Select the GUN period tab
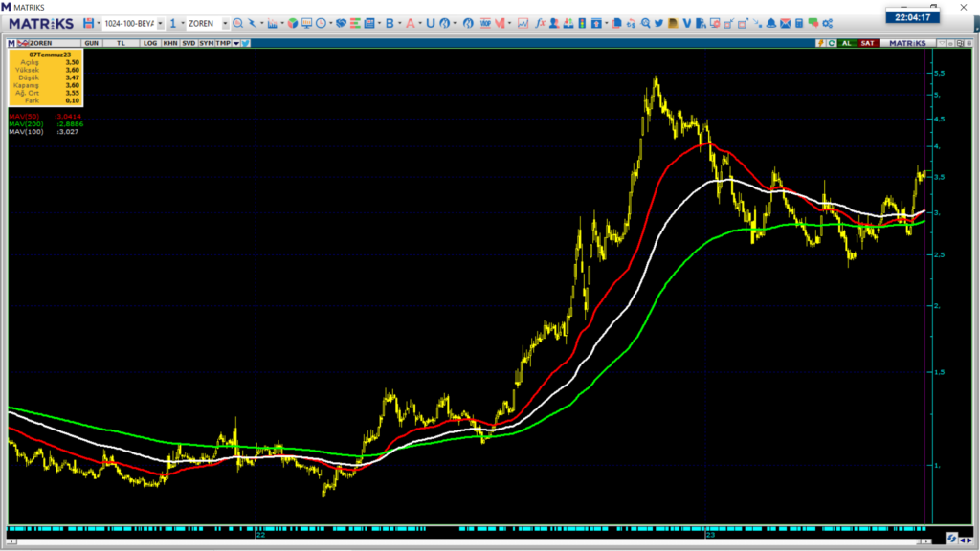 coord(92,43)
